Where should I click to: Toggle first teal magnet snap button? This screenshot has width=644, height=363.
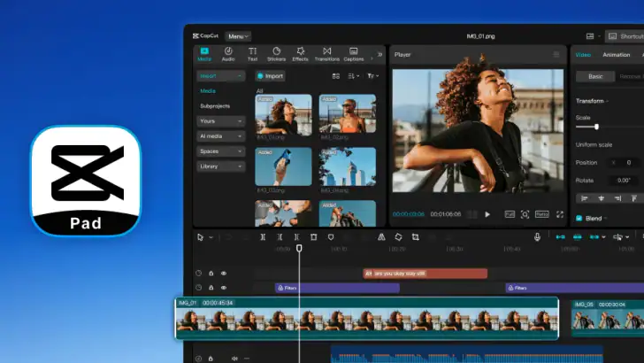click(x=560, y=236)
